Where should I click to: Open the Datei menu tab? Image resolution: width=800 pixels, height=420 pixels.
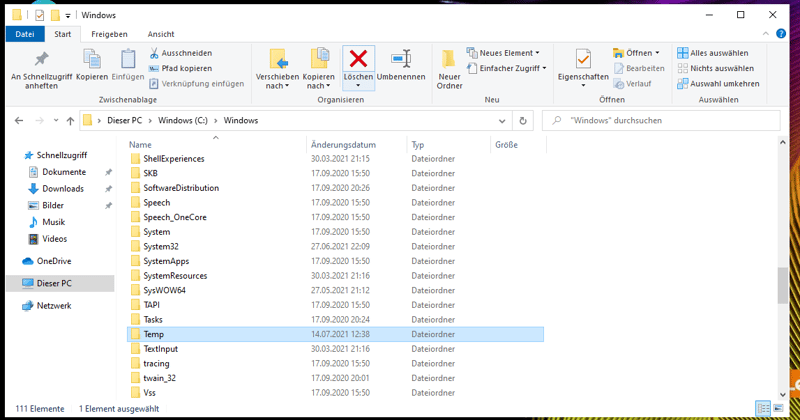[25, 34]
